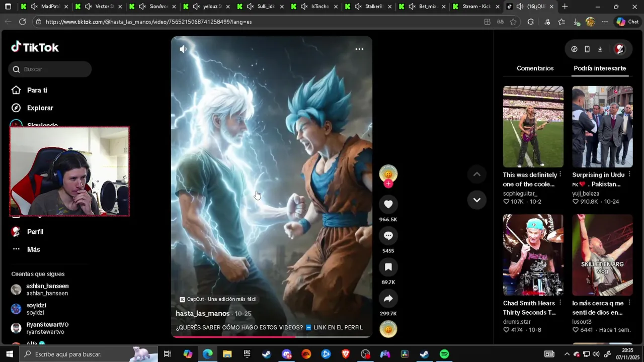The height and width of the screenshot is (362, 644).
Task: Click the TikTok download app icon
Action: click(x=600, y=49)
